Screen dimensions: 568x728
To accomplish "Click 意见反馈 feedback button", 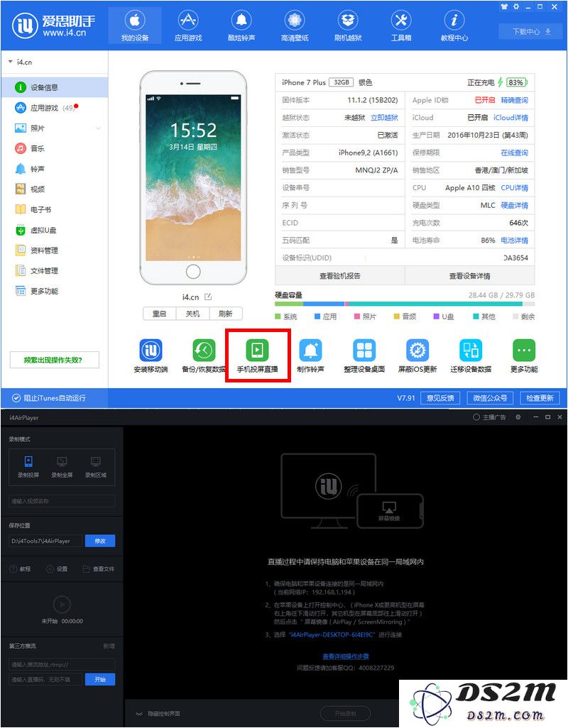I will [440, 398].
